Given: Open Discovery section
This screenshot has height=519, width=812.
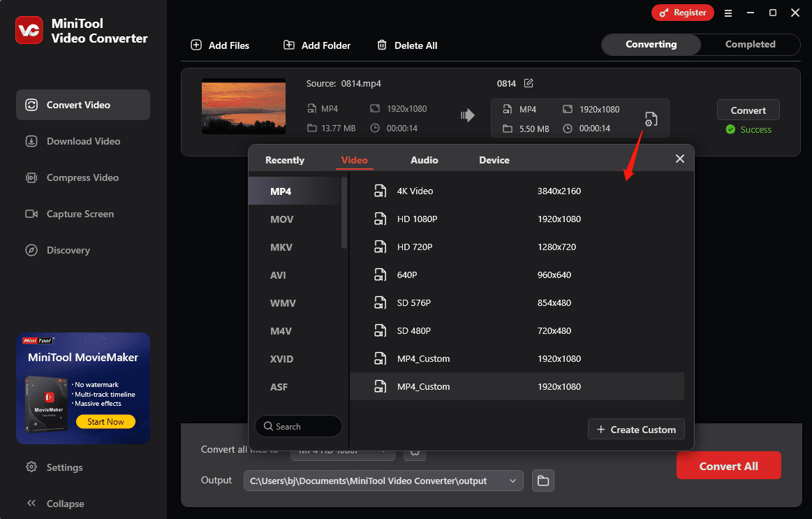Looking at the screenshot, I should point(83,250).
